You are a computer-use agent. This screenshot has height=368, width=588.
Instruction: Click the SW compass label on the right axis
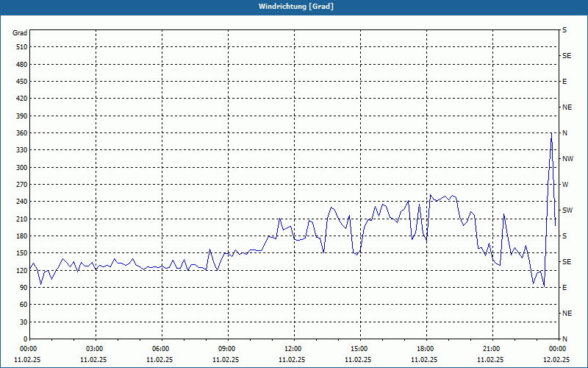pos(567,210)
